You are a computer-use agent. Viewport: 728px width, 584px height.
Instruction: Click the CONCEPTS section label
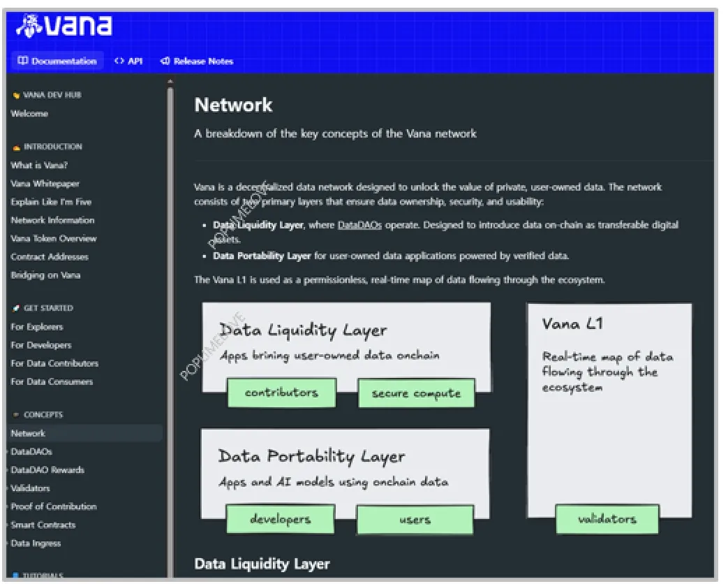43,414
